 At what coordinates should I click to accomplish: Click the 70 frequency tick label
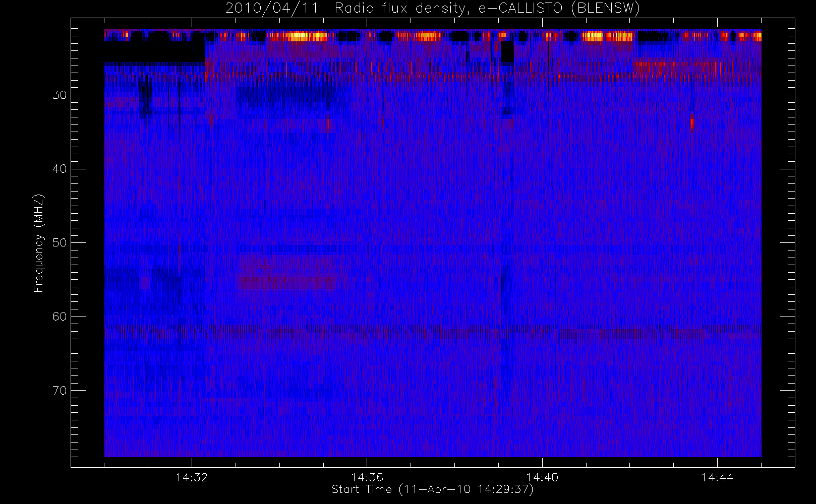click(59, 391)
